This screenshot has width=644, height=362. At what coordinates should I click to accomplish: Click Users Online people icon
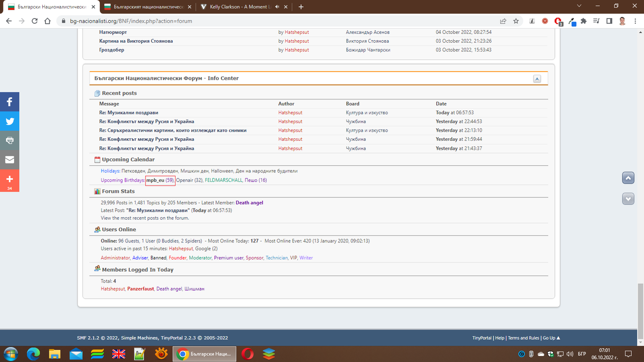tap(98, 229)
